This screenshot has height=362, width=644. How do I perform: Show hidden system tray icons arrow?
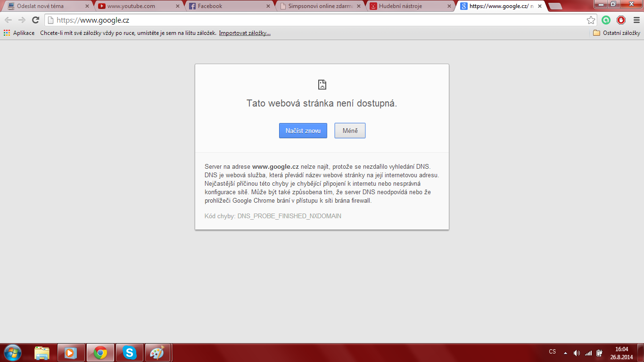565,353
